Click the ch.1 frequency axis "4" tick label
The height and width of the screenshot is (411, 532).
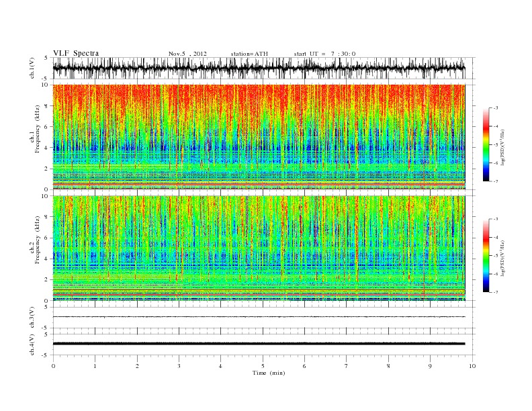click(48, 148)
